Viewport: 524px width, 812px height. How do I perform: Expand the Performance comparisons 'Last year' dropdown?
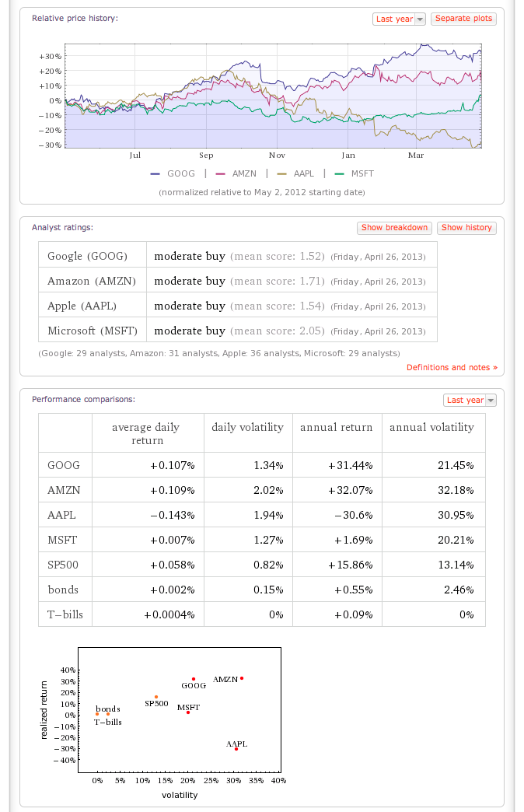[x=470, y=400]
